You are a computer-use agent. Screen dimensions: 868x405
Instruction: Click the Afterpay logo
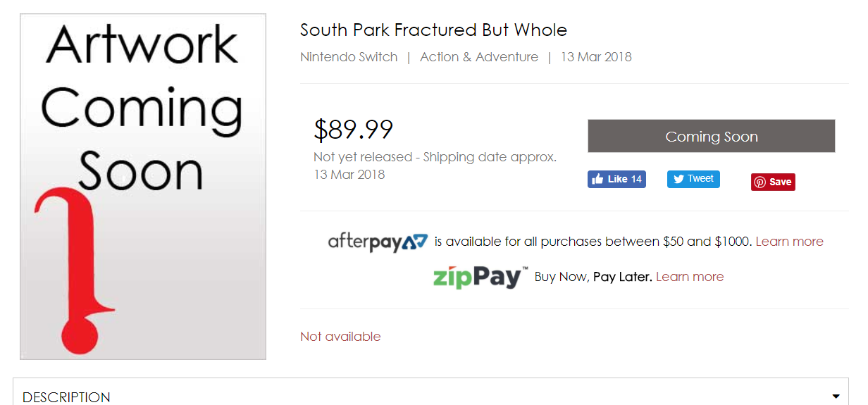coord(378,242)
